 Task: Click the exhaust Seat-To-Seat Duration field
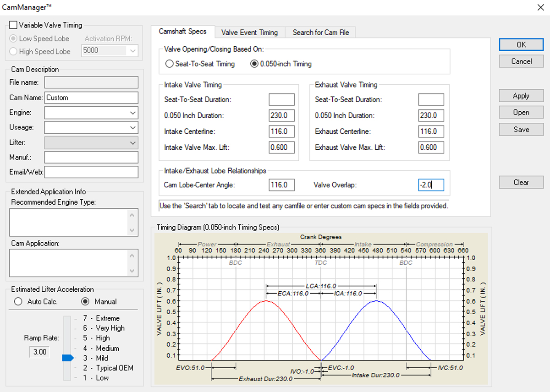(431, 99)
